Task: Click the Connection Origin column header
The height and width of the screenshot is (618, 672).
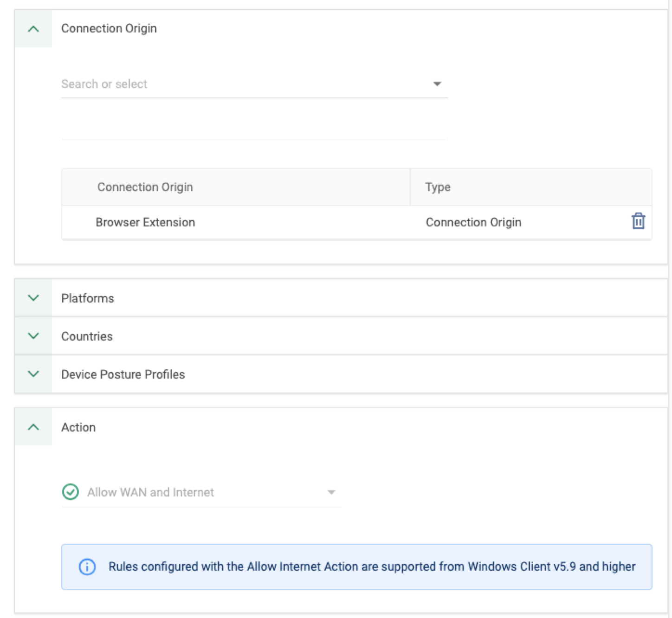Action: click(x=145, y=187)
